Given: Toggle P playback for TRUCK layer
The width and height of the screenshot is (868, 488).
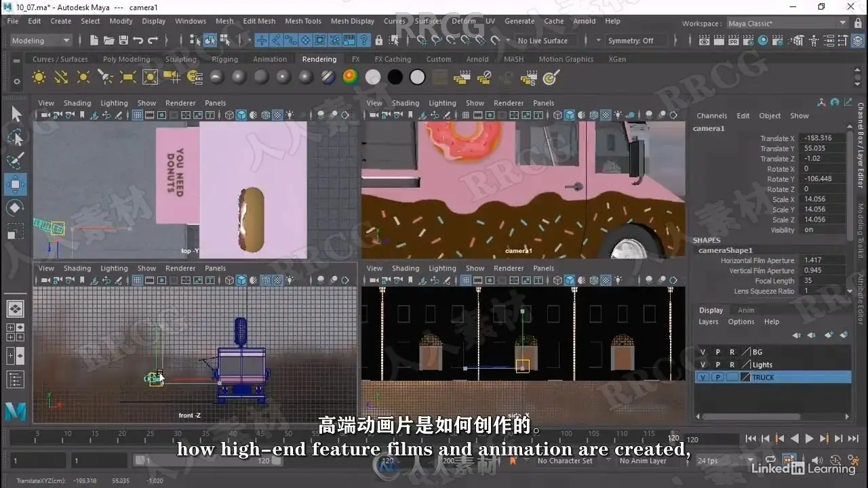Looking at the screenshot, I should click(x=718, y=378).
